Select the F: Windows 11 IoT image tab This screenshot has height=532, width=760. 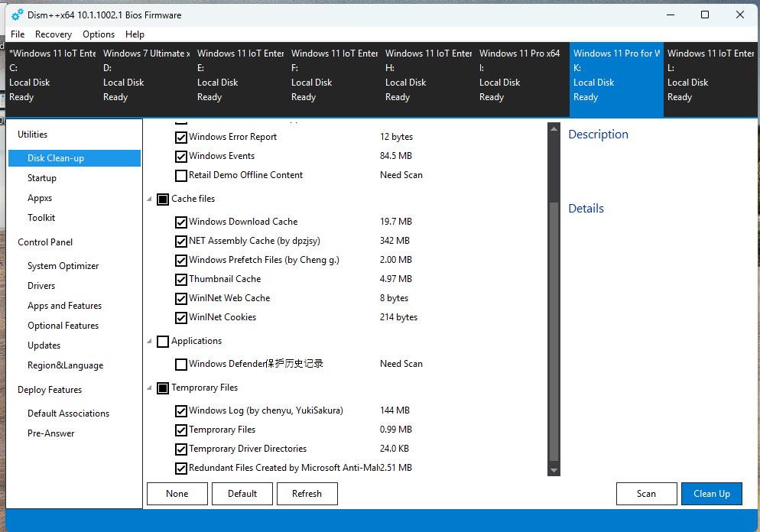(x=334, y=79)
